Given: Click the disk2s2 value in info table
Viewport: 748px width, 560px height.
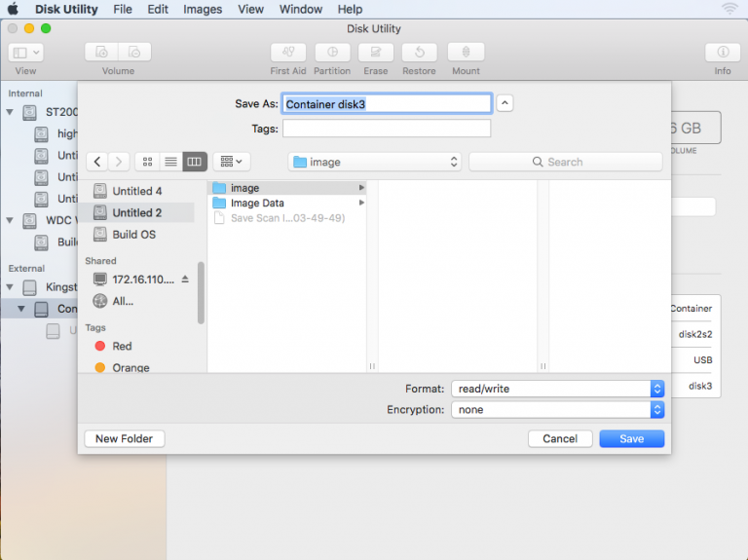Looking at the screenshot, I should [695, 334].
